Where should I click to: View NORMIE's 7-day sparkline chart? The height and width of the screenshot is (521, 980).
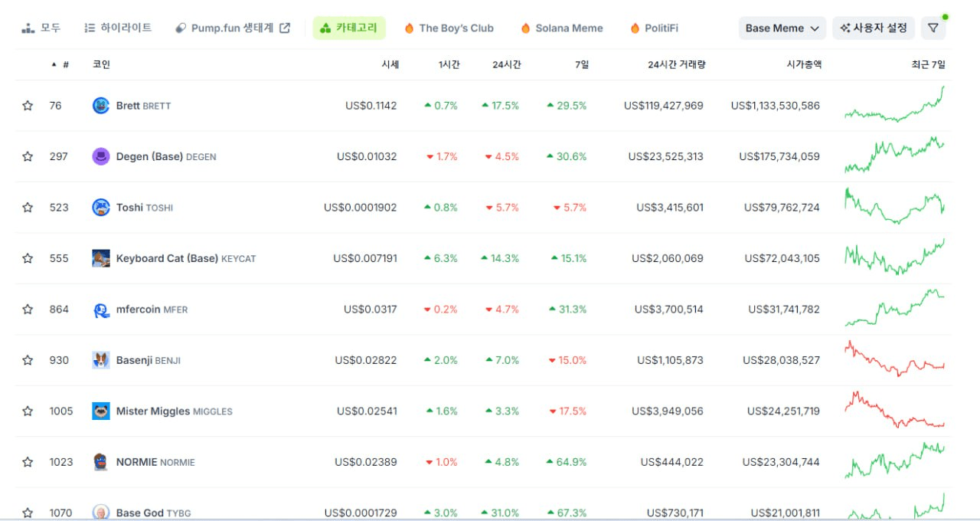(895, 460)
